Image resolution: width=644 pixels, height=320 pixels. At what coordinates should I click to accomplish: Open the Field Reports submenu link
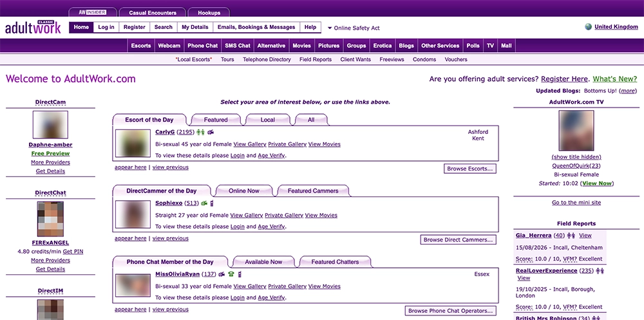pyautogui.click(x=316, y=60)
